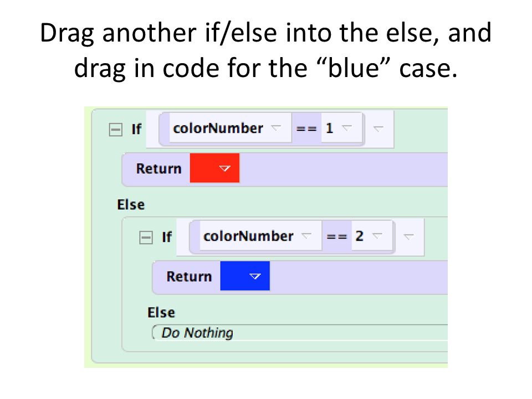The width and height of the screenshot is (532, 399).
Task: Open the blue color dropdown arrow
Action: coord(255,276)
